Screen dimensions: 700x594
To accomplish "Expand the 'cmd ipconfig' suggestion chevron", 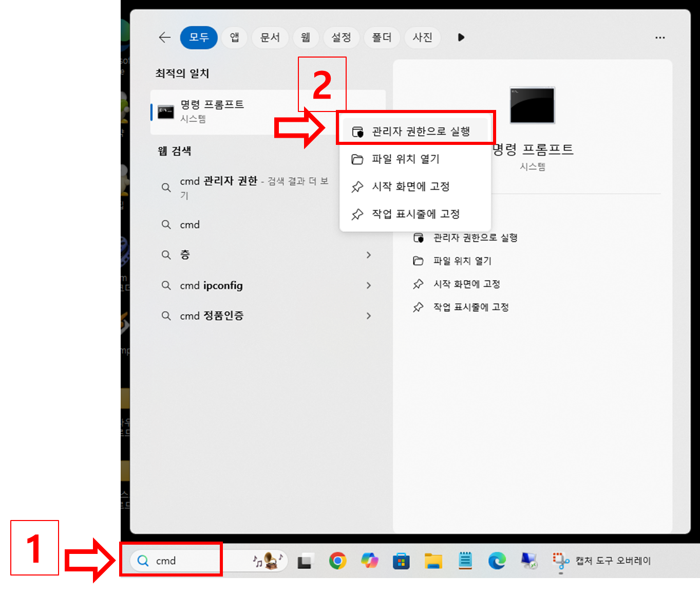I will pos(369,285).
